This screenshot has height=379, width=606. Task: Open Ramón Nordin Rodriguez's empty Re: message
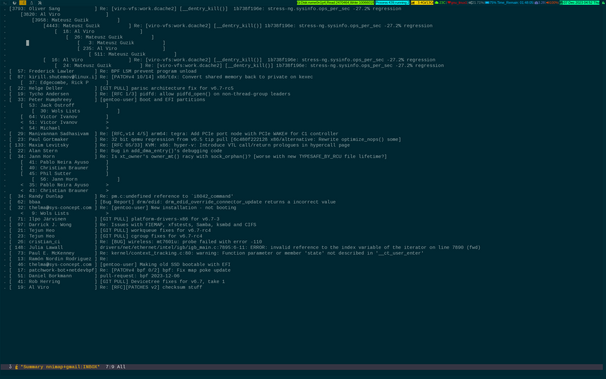(x=59, y=259)
